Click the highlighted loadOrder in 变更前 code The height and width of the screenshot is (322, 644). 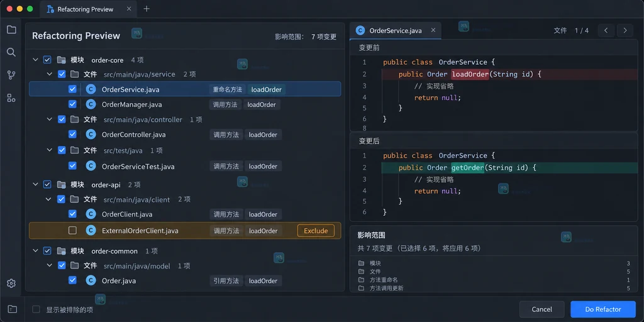(470, 74)
